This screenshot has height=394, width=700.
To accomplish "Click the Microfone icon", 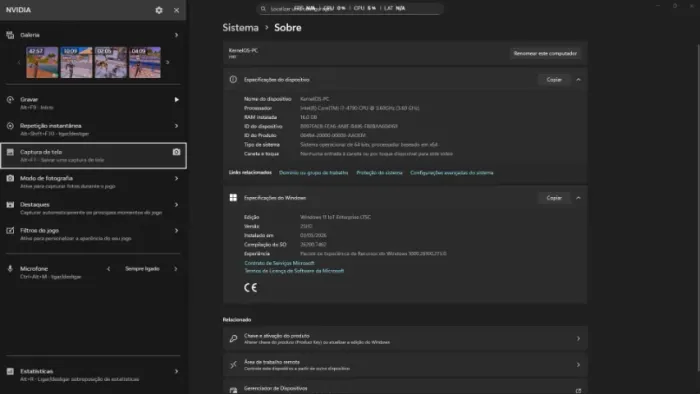I will 10,269.
